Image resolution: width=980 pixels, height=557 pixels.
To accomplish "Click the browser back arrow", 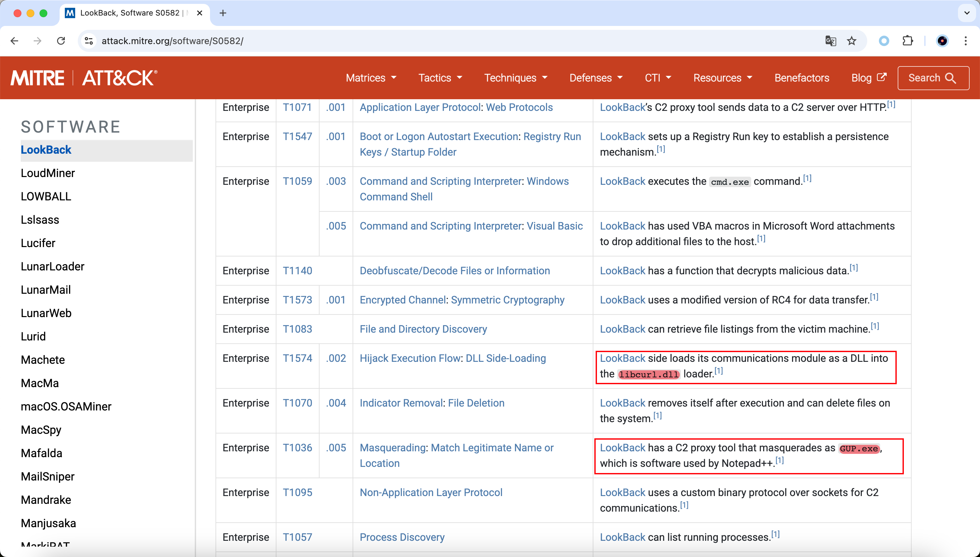I will tap(15, 41).
